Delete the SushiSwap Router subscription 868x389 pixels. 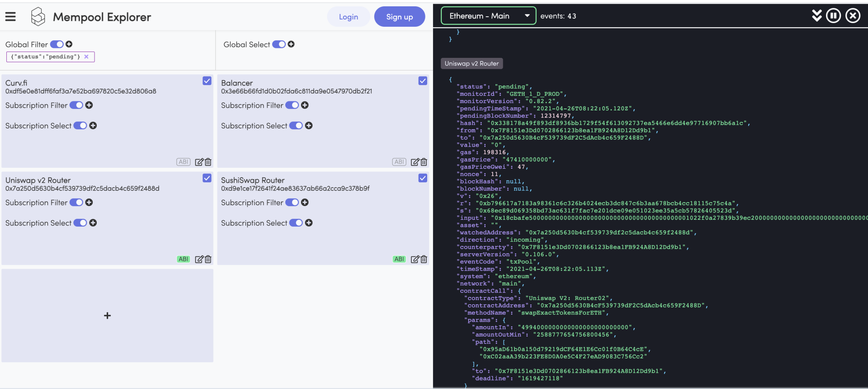(424, 259)
